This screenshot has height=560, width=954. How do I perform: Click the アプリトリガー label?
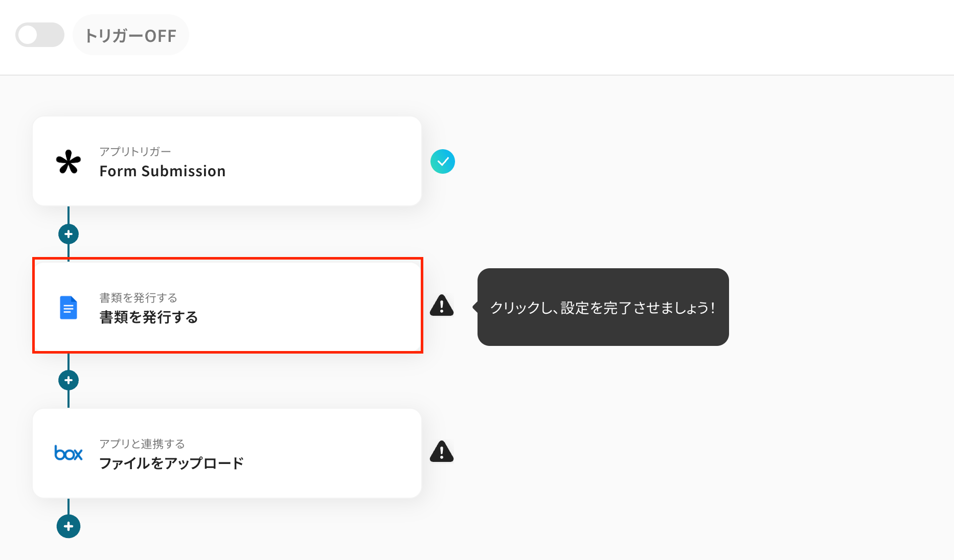[135, 152]
